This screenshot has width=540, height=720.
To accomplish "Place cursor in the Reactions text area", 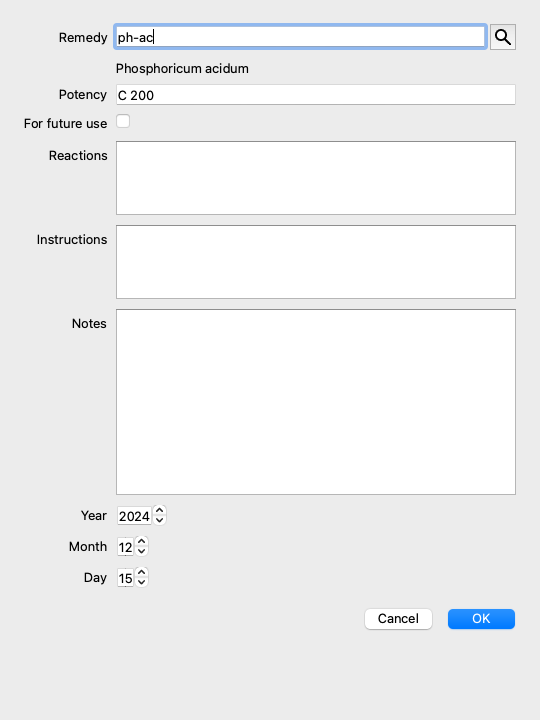I will click(x=316, y=178).
